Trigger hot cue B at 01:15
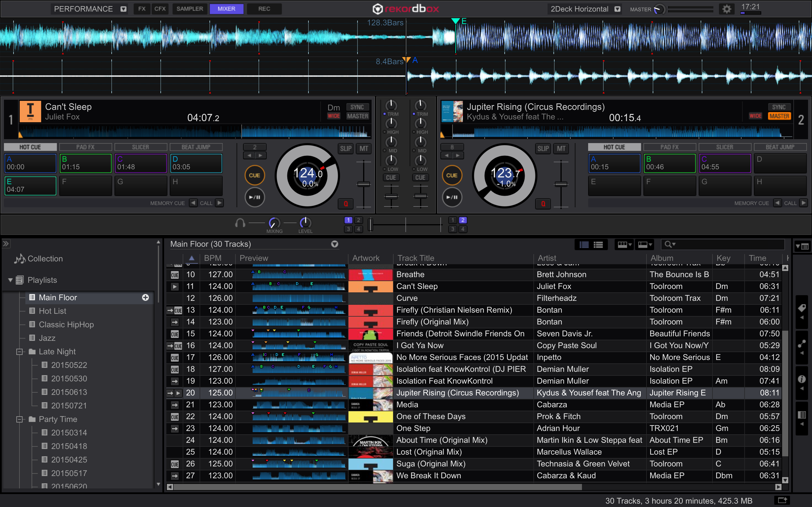The height and width of the screenshot is (507, 812). [x=85, y=163]
